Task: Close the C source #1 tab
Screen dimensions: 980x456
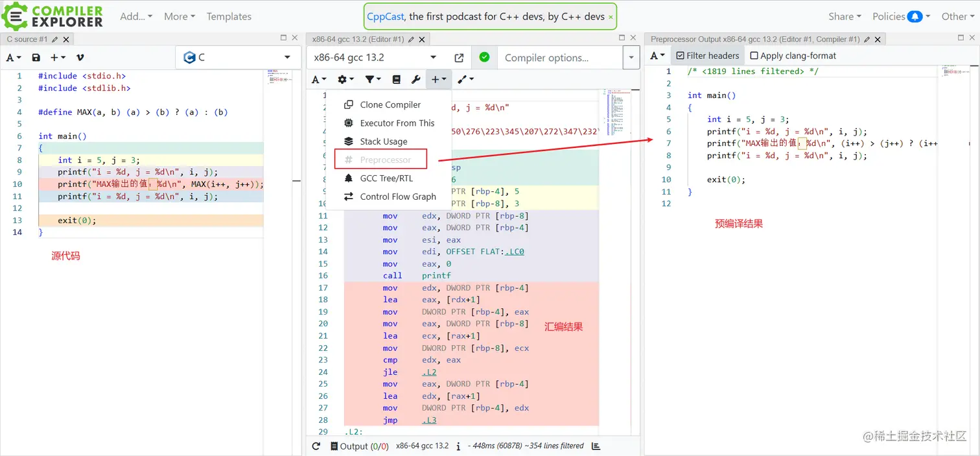Action: pos(66,40)
